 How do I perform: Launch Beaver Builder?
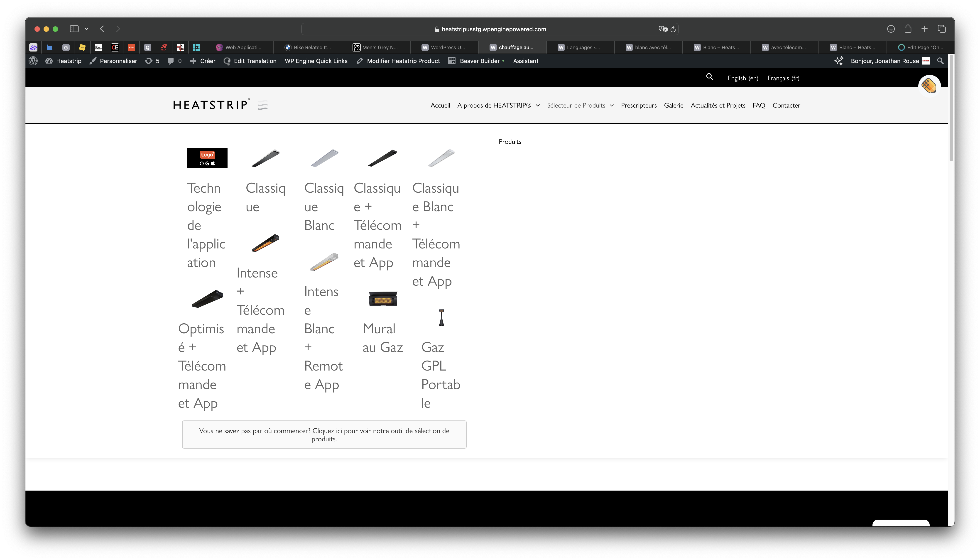[x=476, y=61]
